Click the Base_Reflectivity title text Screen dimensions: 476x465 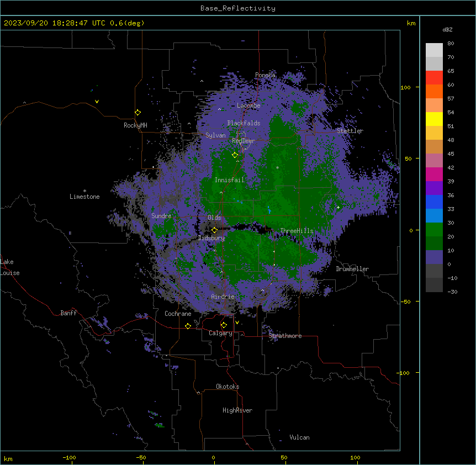point(237,8)
